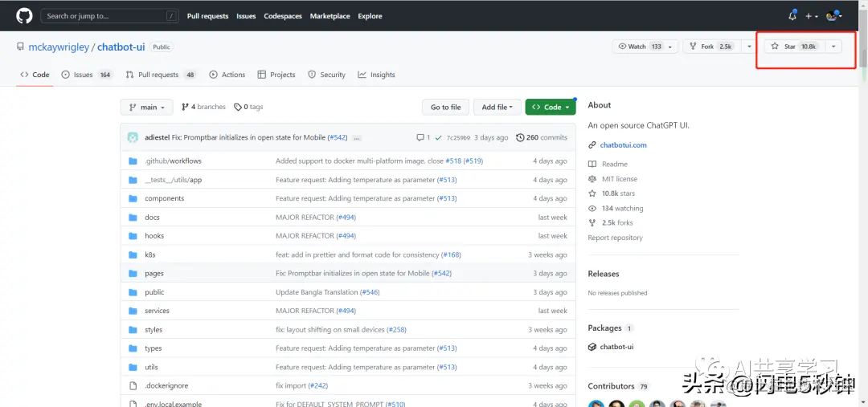View the 260 commits history

pos(542,137)
